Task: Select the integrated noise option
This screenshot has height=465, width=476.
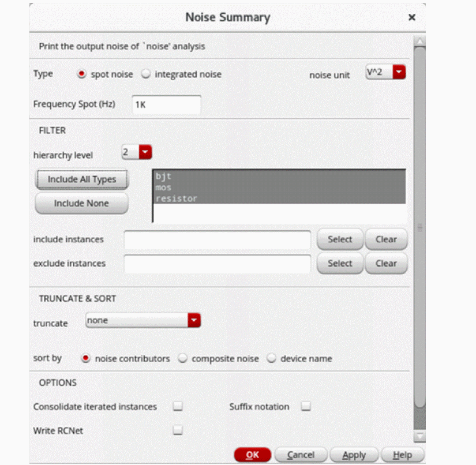Action: click(146, 74)
